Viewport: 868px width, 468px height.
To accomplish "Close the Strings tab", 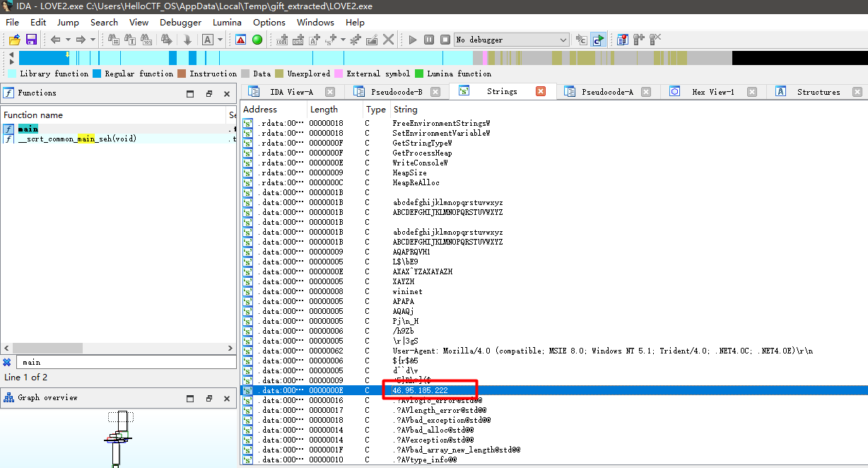I will point(541,91).
